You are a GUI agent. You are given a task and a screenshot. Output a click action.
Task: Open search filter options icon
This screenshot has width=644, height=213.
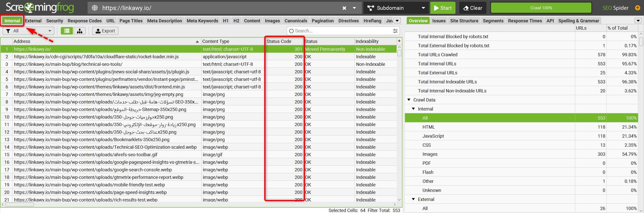[395, 31]
